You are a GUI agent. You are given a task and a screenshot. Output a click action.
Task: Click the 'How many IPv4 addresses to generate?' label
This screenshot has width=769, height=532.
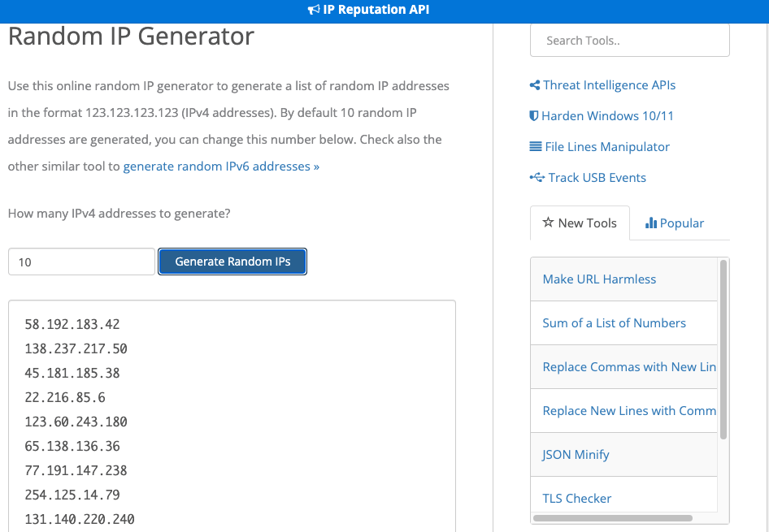point(119,214)
